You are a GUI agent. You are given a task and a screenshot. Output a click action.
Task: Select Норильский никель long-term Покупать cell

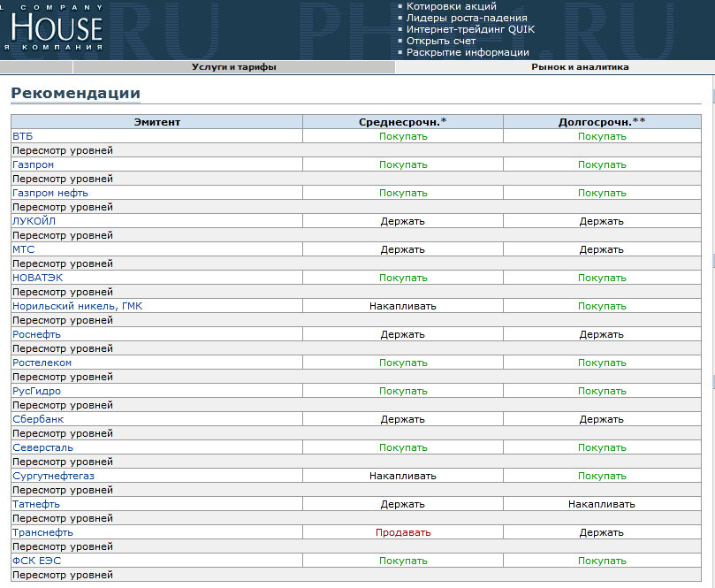coord(602,306)
